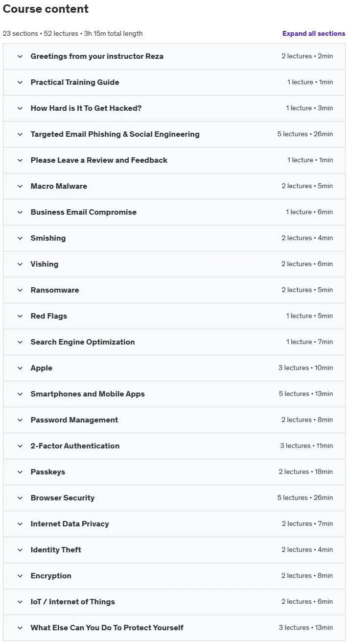349x644 pixels.
Task: Select the Search Engine Optimization section
Action: click(x=174, y=342)
